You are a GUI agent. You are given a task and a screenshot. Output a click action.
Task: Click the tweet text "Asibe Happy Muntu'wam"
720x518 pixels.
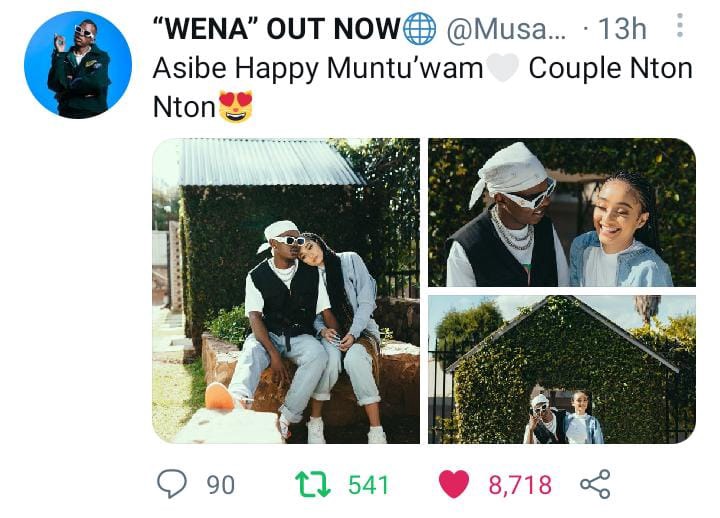point(318,68)
